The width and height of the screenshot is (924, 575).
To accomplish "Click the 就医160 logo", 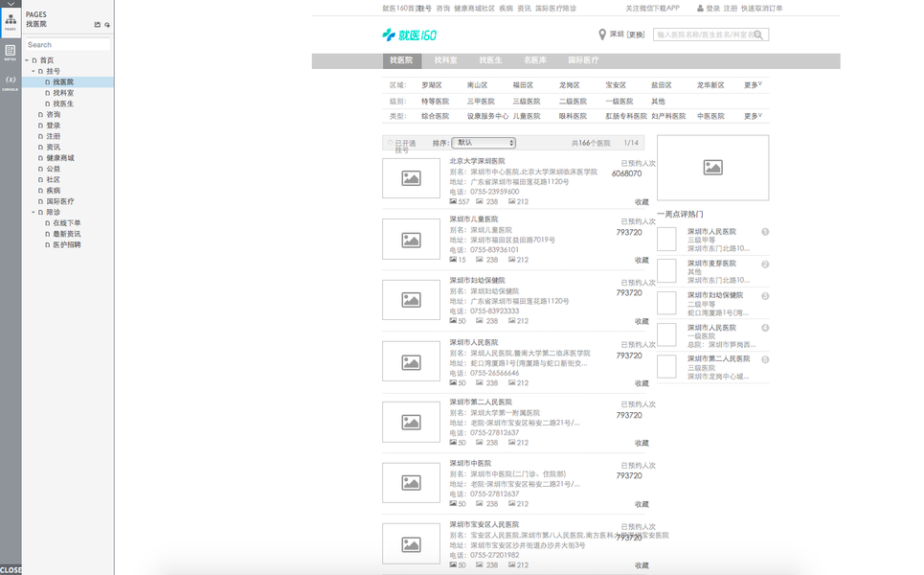I will pyautogui.click(x=410, y=35).
